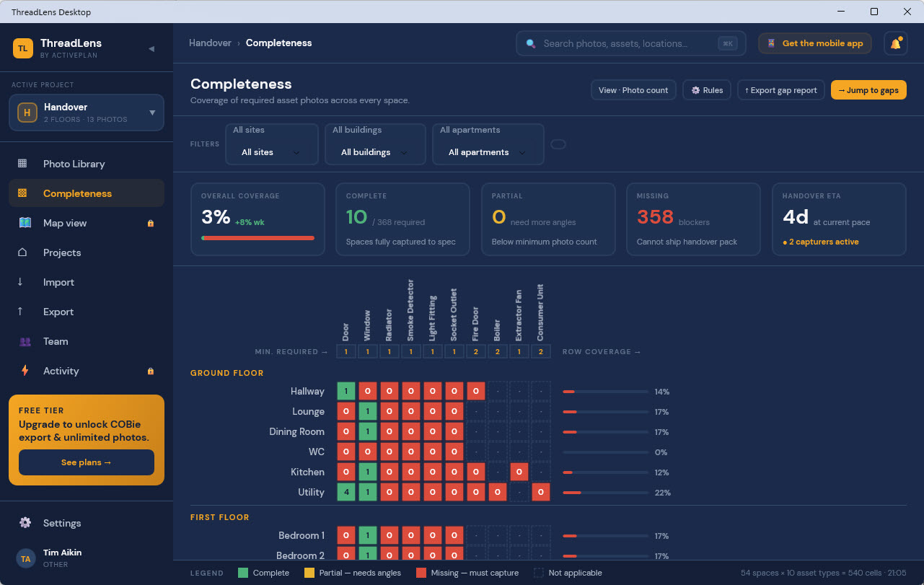Click the ThreadLens TL logo icon
The image size is (924, 585).
[23, 48]
